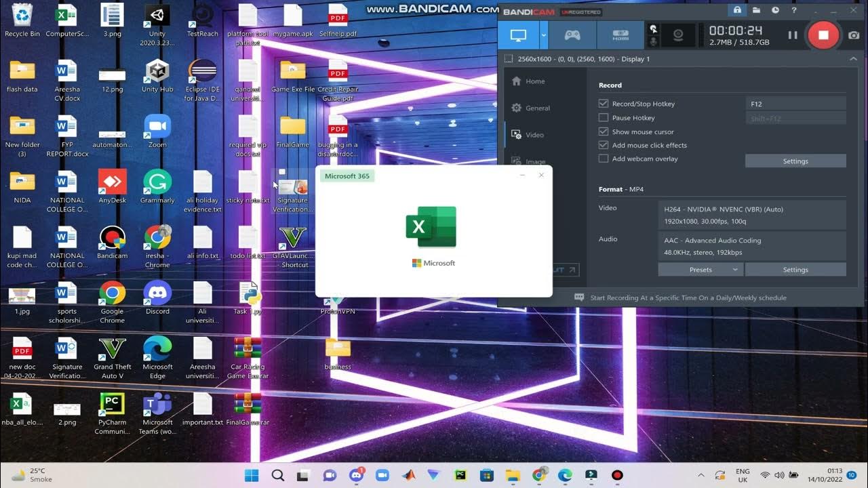The width and height of the screenshot is (868, 488).
Task: Open the Recycle Bin desktop icon
Action: pyautogui.click(x=22, y=20)
